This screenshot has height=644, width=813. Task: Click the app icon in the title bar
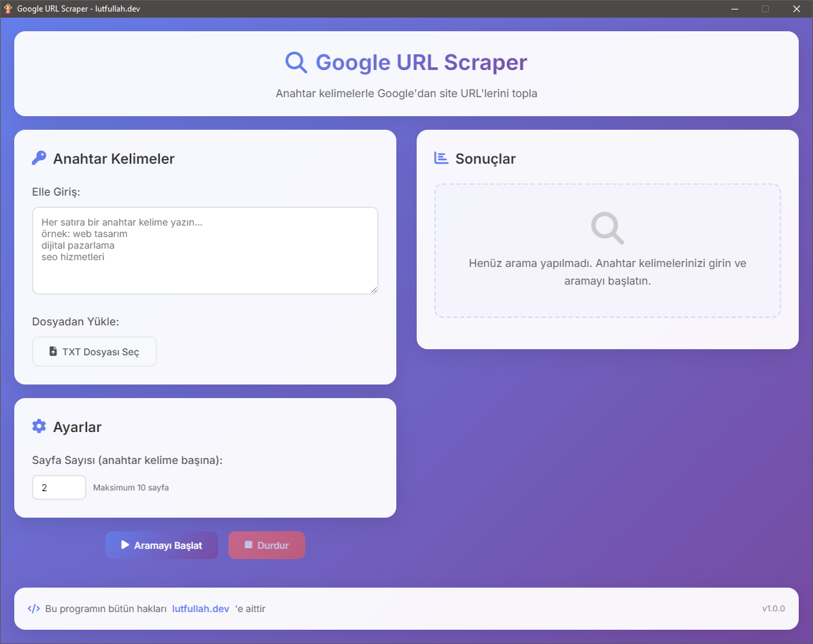pos(7,8)
